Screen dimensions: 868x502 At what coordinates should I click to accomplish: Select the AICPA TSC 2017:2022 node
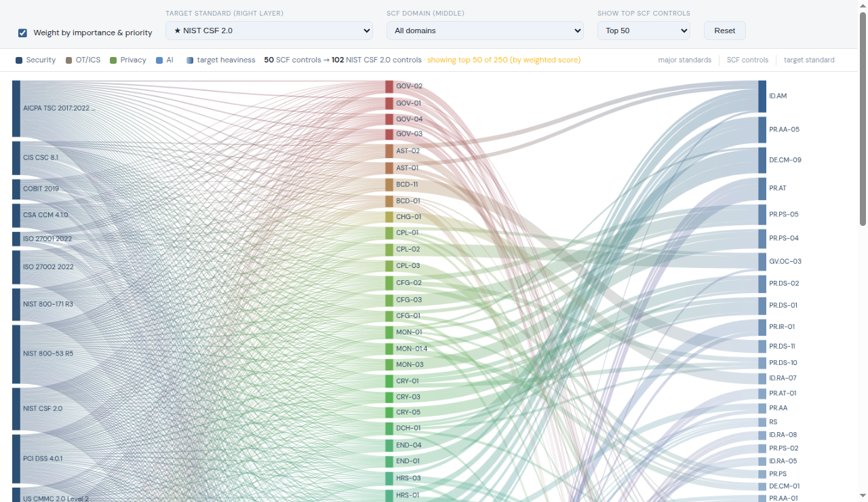16,109
